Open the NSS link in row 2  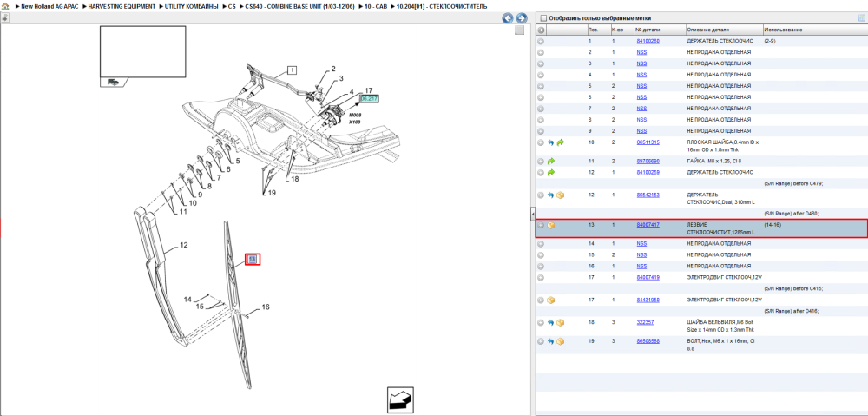tap(641, 52)
